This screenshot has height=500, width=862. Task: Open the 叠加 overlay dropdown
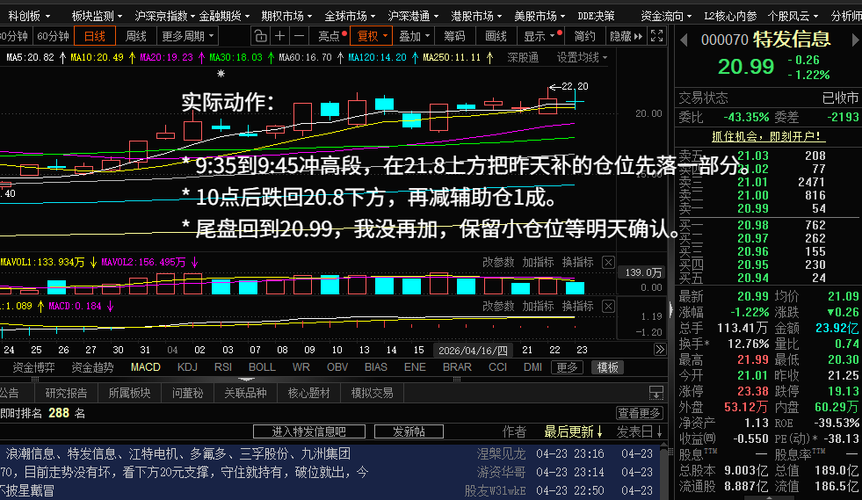tap(414, 36)
